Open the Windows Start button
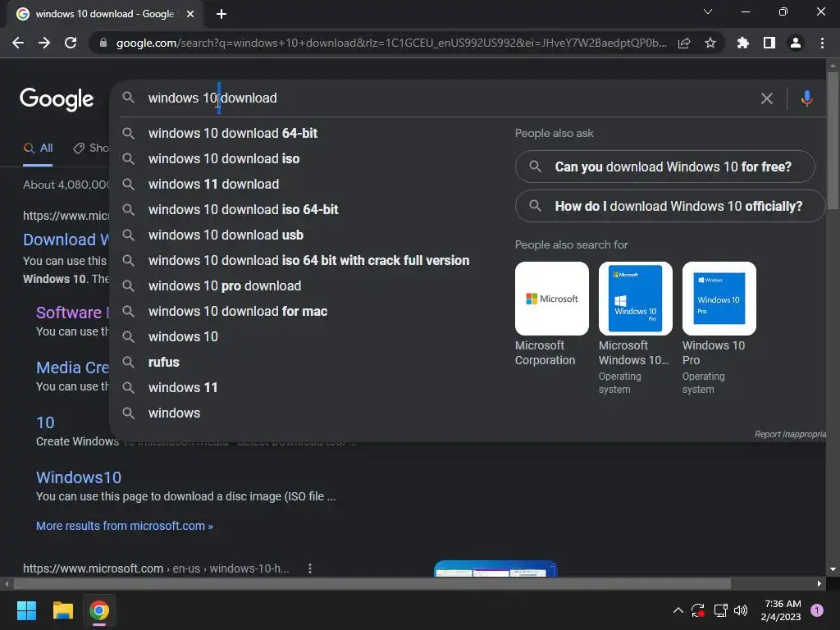The width and height of the screenshot is (840, 630). 26,610
